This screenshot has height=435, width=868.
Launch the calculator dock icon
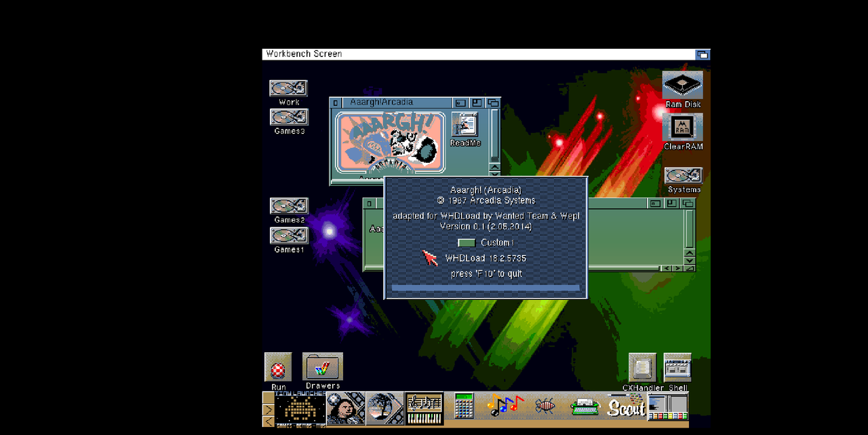(464, 407)
